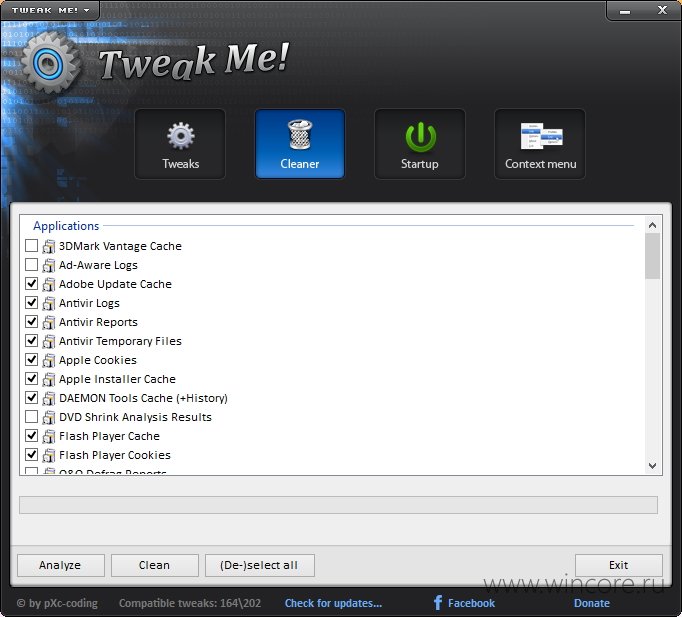Select the Apple Installer Cache label

click(117, 379)
